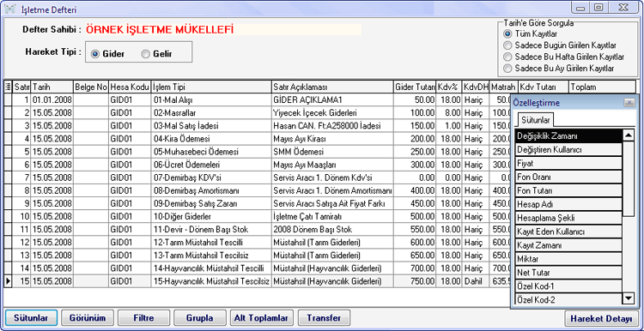
Task: Select Net Tutar column item
Action: (568, 273)
